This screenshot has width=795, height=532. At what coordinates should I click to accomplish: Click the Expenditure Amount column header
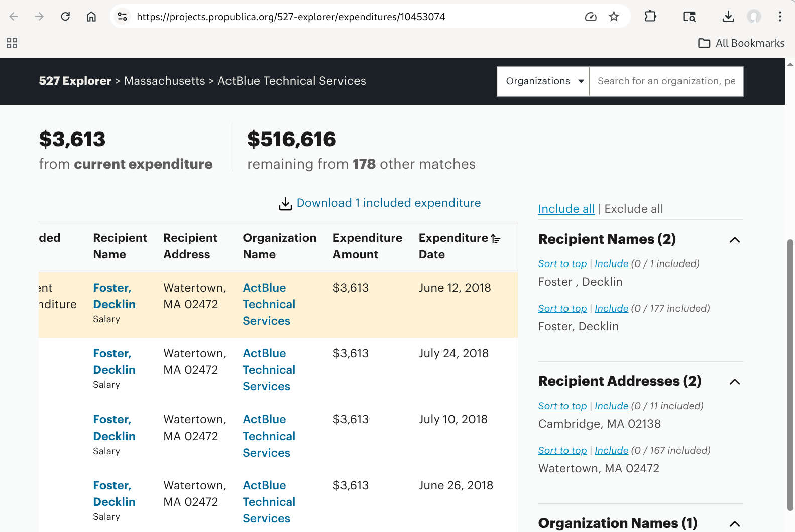(368, 246)
